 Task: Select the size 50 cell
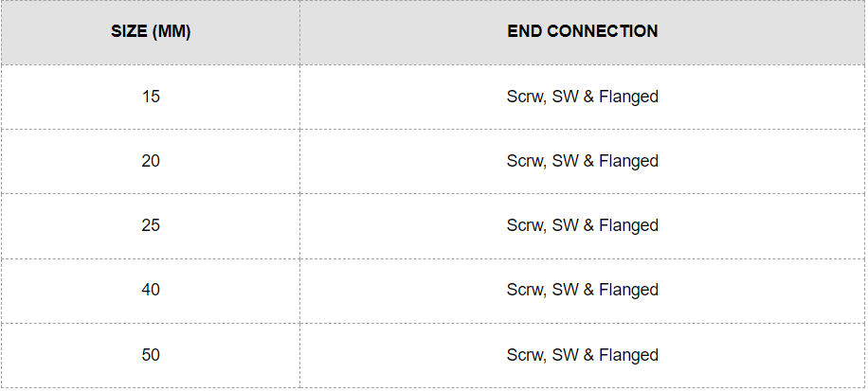tap(151, 355)
